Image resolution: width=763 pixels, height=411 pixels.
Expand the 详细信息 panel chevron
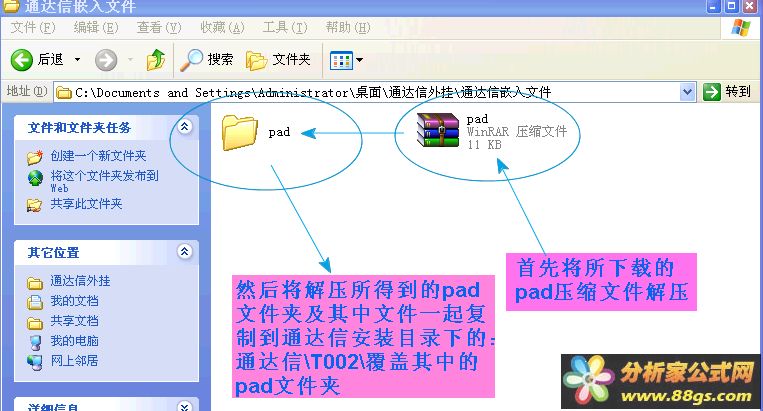pyautogui.click(x=185, y=406)
